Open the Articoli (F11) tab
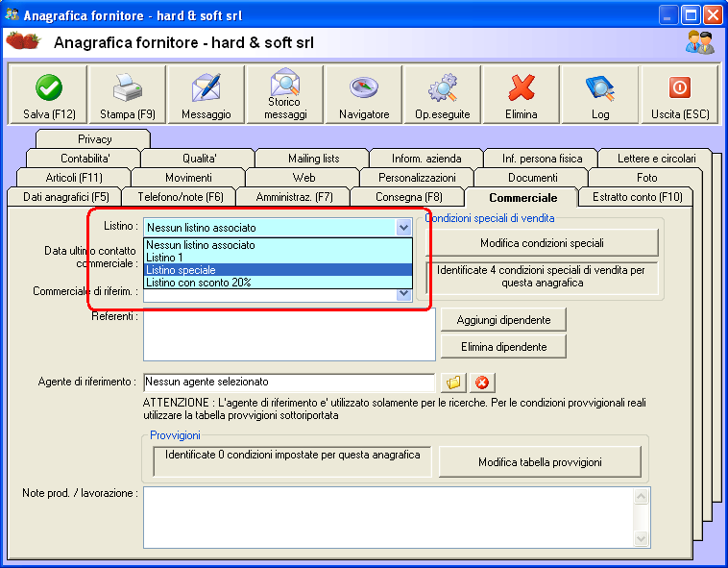 [74, 178]
